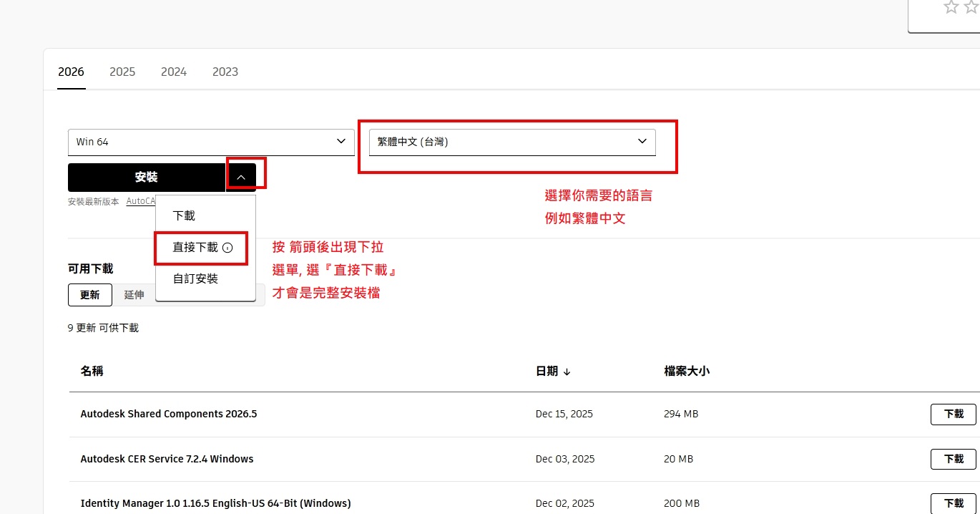
Task: Select 自訂安裝 in the dropdown menu
Action: [195, 278]
